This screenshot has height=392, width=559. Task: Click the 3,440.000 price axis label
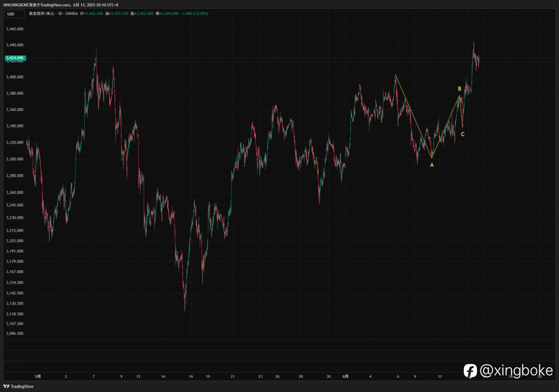pyautogui.click(x=14, y=45)
